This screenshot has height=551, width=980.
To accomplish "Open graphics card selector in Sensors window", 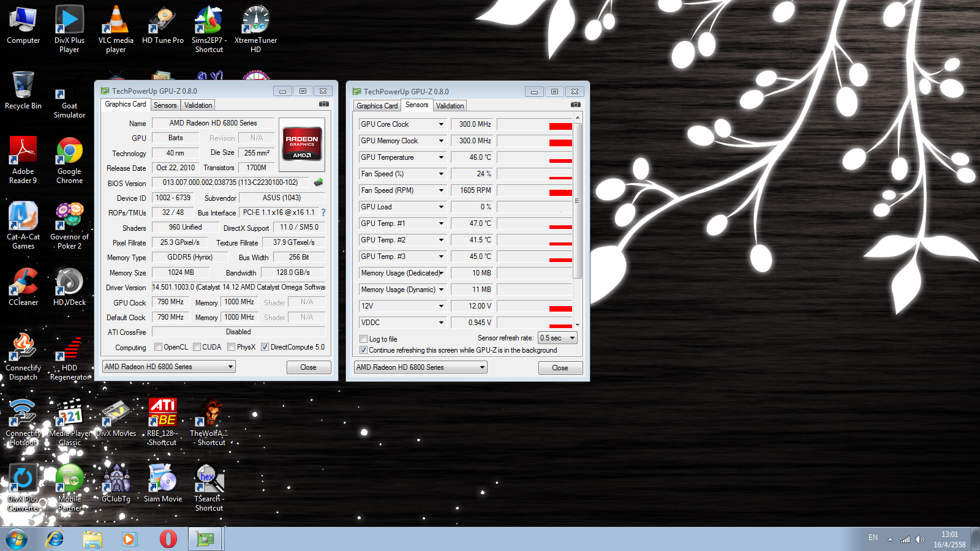I will [x=421, y=367].
